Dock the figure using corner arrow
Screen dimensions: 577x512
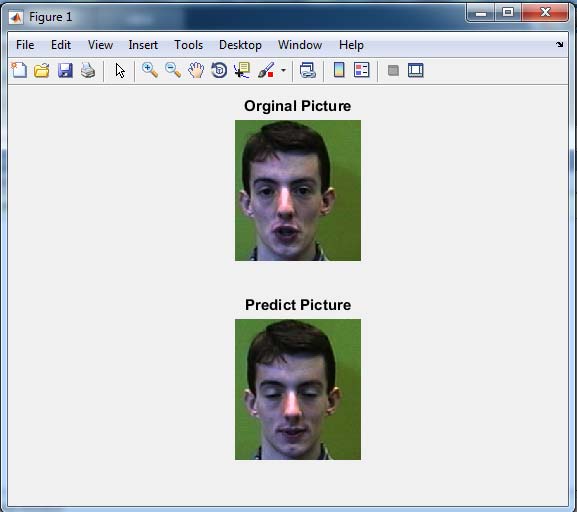coord(560,45)
